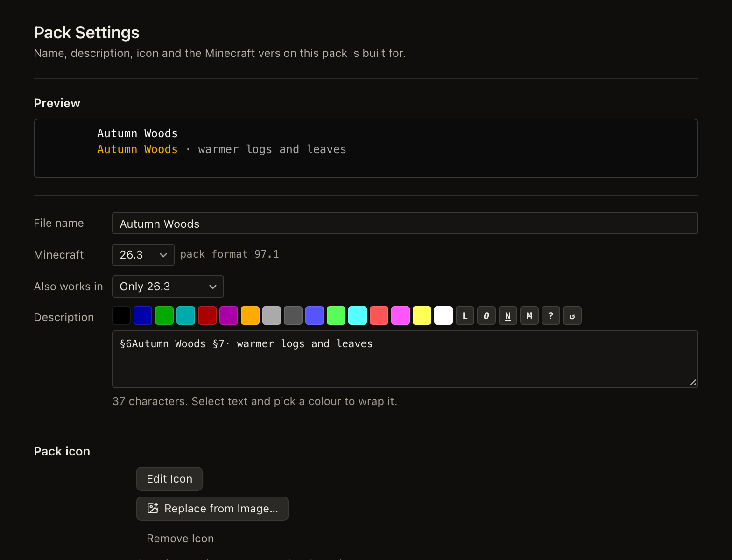
Task: Click the "pack format 97.1" text
Action: [230, 254]
